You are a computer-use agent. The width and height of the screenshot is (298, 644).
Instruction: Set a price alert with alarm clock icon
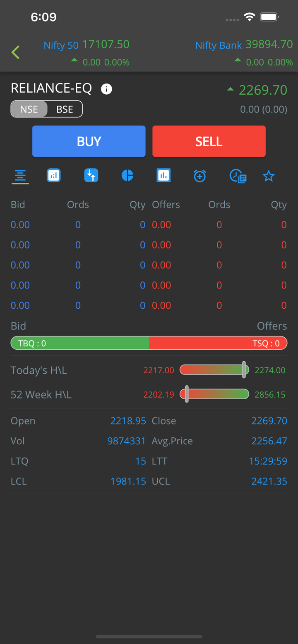(199, 176)
